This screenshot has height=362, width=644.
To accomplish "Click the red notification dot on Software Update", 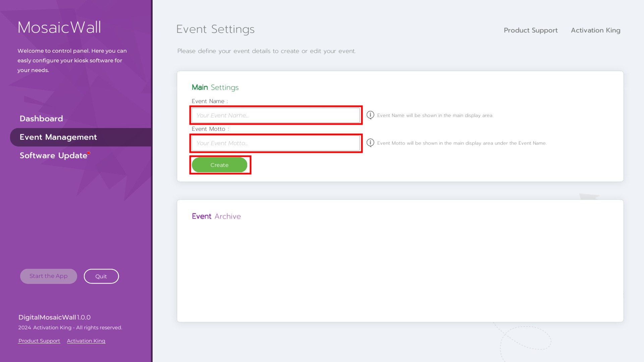I will (x=89, y=153).
